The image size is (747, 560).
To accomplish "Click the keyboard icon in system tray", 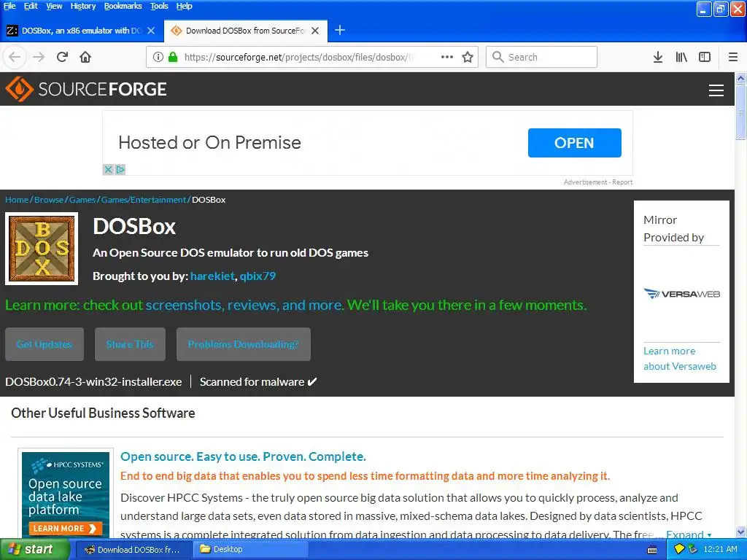I will pyautogui.click(x=652, y=550).
